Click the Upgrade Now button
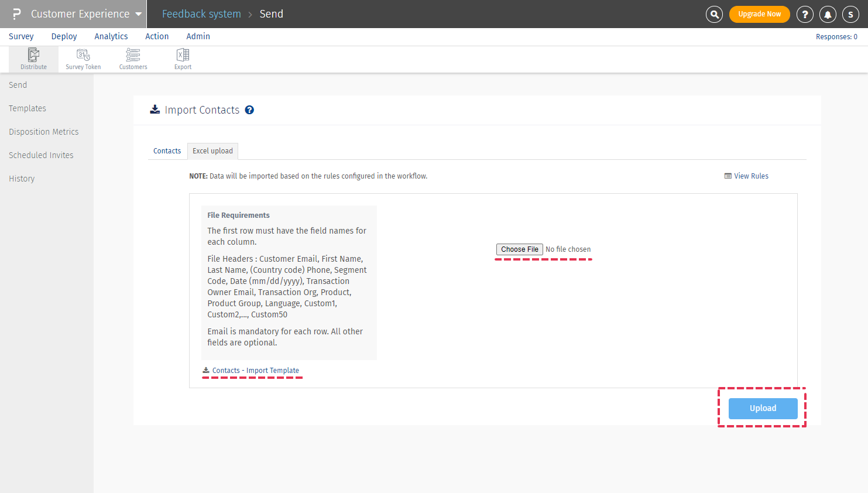 click(x=760, y=14)
